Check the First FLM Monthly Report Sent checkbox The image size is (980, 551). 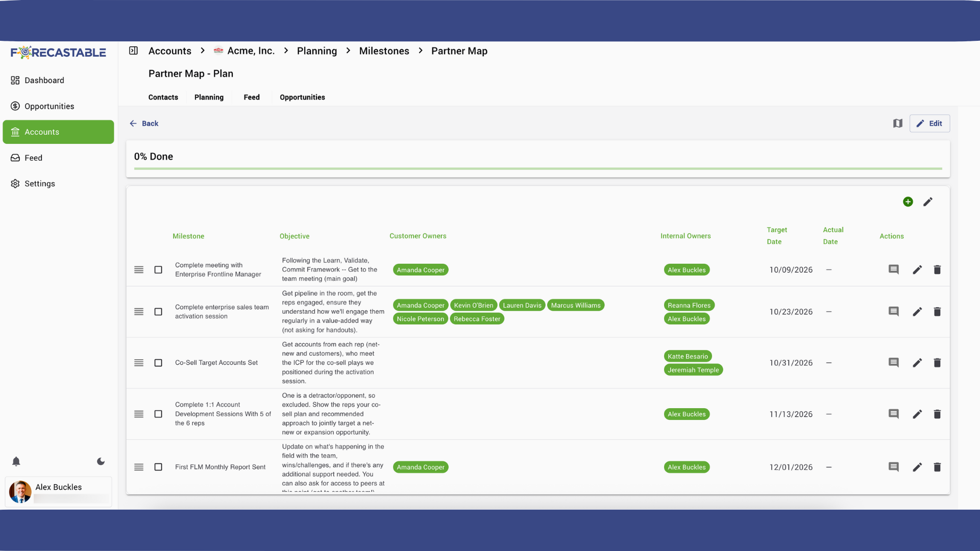pyautogui.click(x=158, y=467)
